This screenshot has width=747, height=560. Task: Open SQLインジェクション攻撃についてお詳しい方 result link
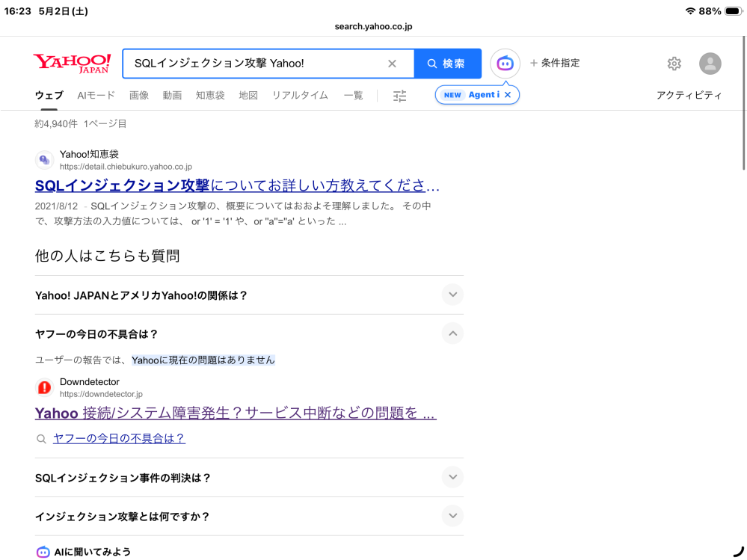point(237,185)
